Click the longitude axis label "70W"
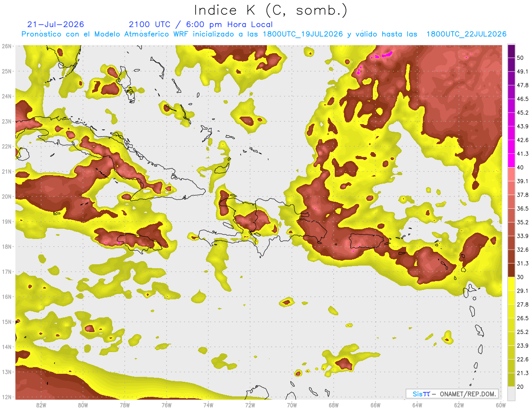This screenshot has width=532, height=411. tap(292, 405)
